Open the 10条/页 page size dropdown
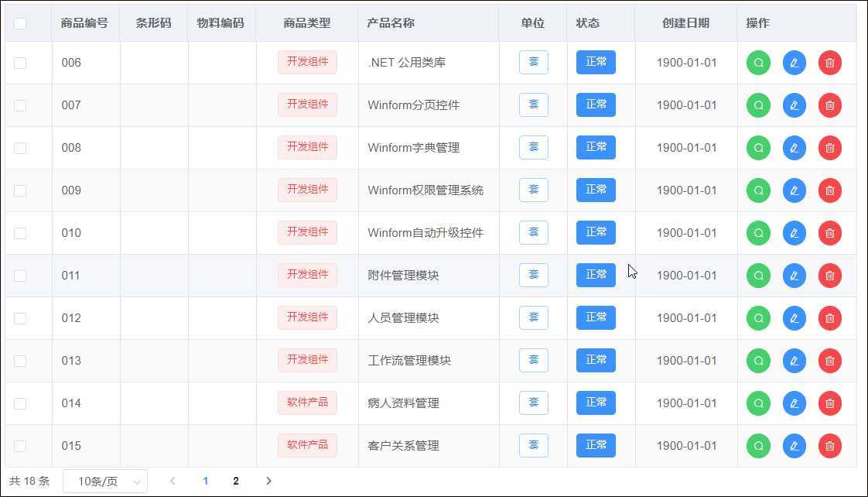 coord(104,481)
